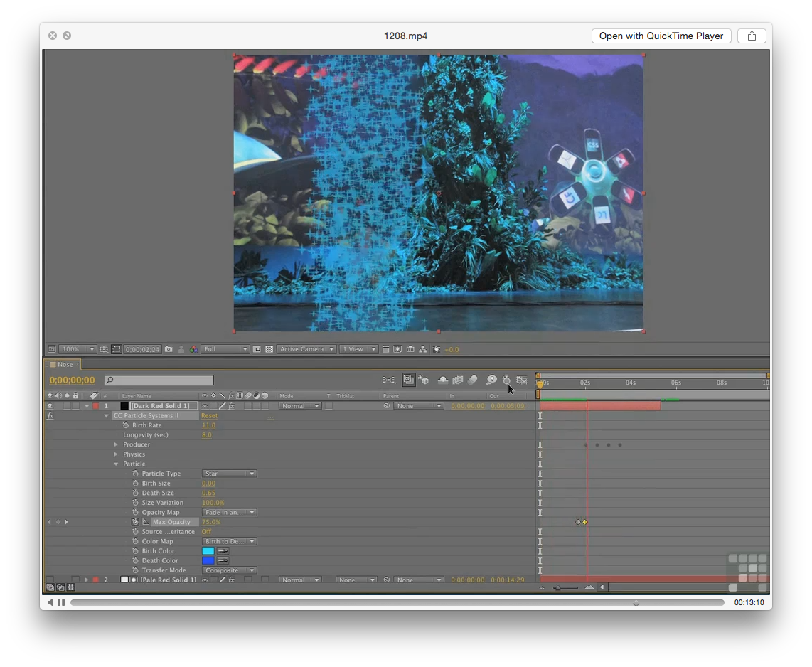Toggle the Birth Color stopwatch

coord(135,551)
